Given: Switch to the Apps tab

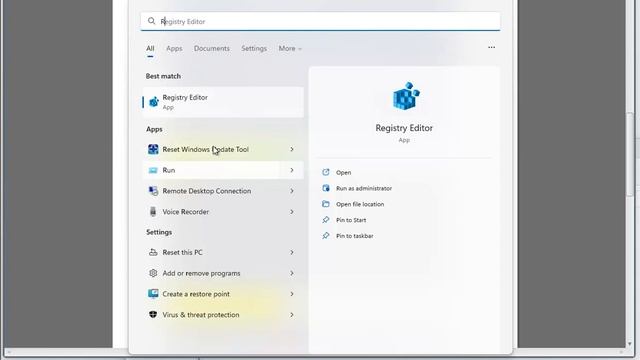Looking at the screenshot, I should click(x=174, y=48).
